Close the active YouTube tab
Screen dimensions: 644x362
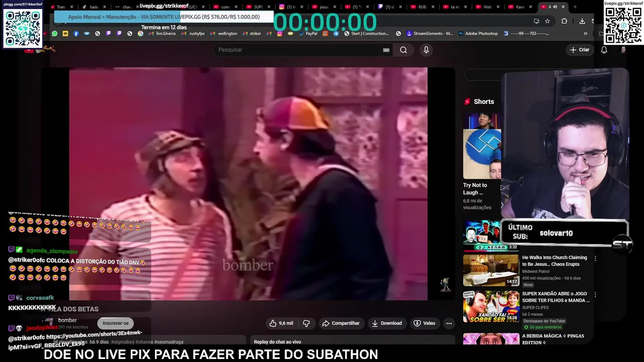click(563, 7)
